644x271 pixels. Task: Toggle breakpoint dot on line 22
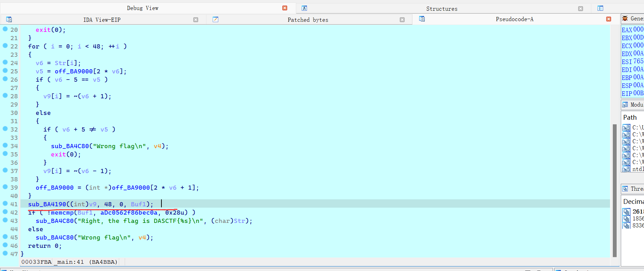(x=5, y=46)
